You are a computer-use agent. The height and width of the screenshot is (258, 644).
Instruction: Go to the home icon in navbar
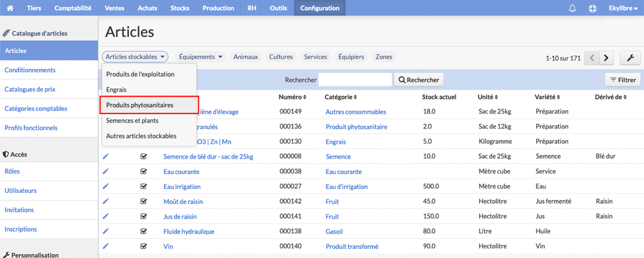click(10, 8)
